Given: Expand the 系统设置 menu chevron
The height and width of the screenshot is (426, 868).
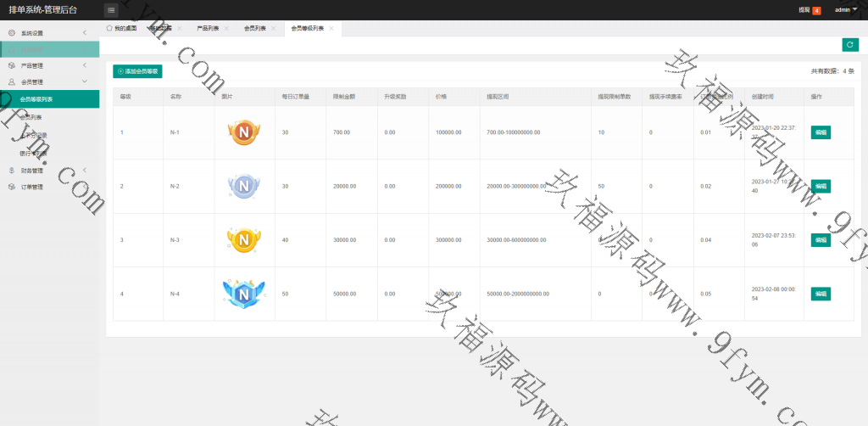Looking at the screenshot, I should point(85,32).
